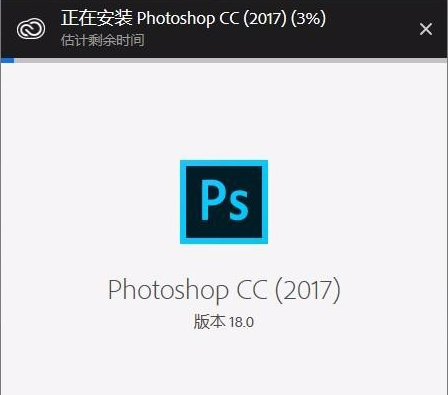The height and width of the screenshot is (395, 448).
Task: Close the Photoshop installer window
Action: click(426, 29)
